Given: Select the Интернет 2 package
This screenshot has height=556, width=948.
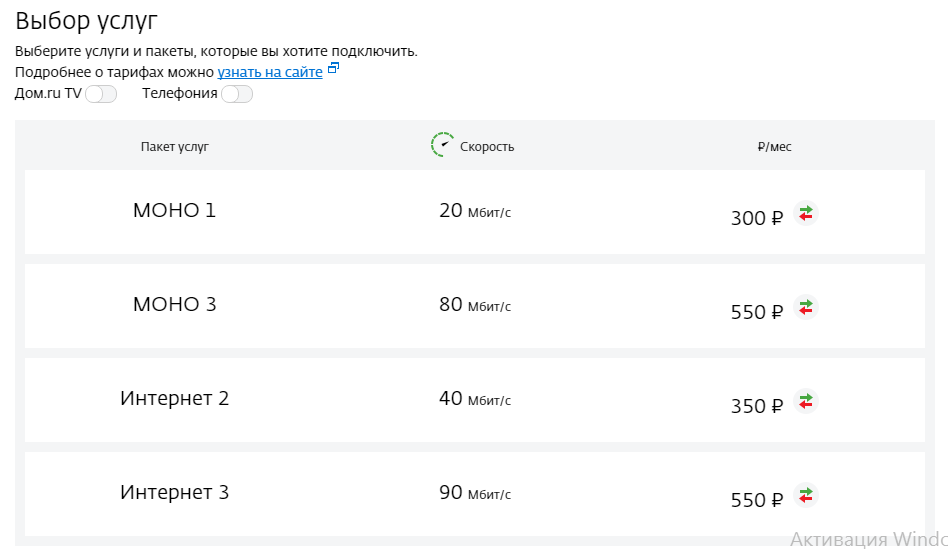Looking at the screenshot, I should click(x=175, y=399).
